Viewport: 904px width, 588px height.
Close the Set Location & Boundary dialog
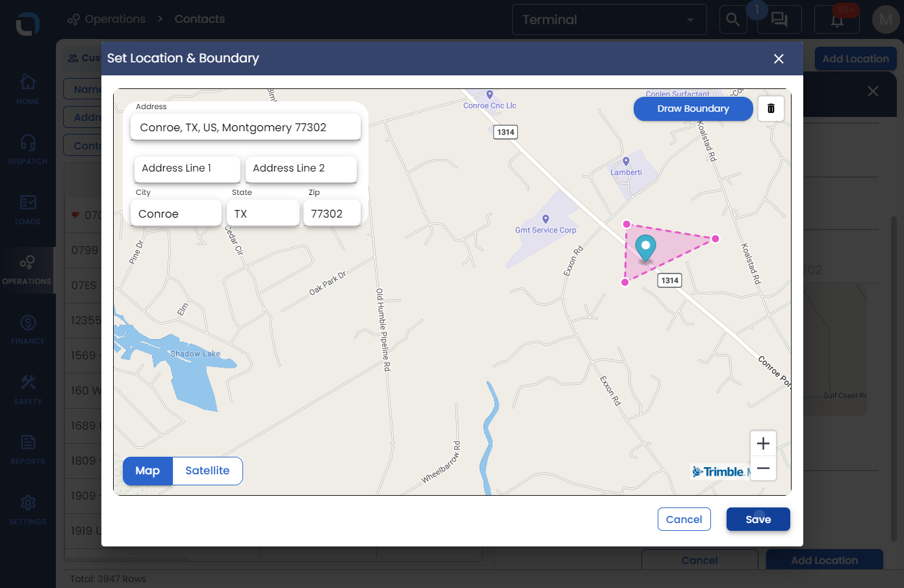tap(779, 58)
